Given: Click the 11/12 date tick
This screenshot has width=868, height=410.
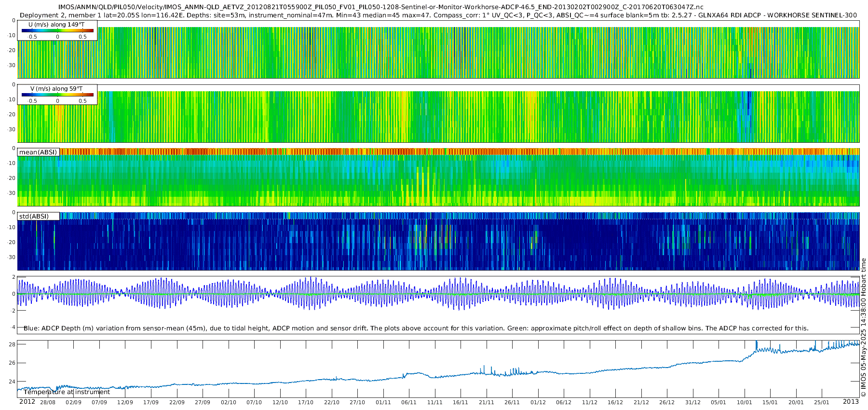Looking at the screenshot, I should point(590,402).
